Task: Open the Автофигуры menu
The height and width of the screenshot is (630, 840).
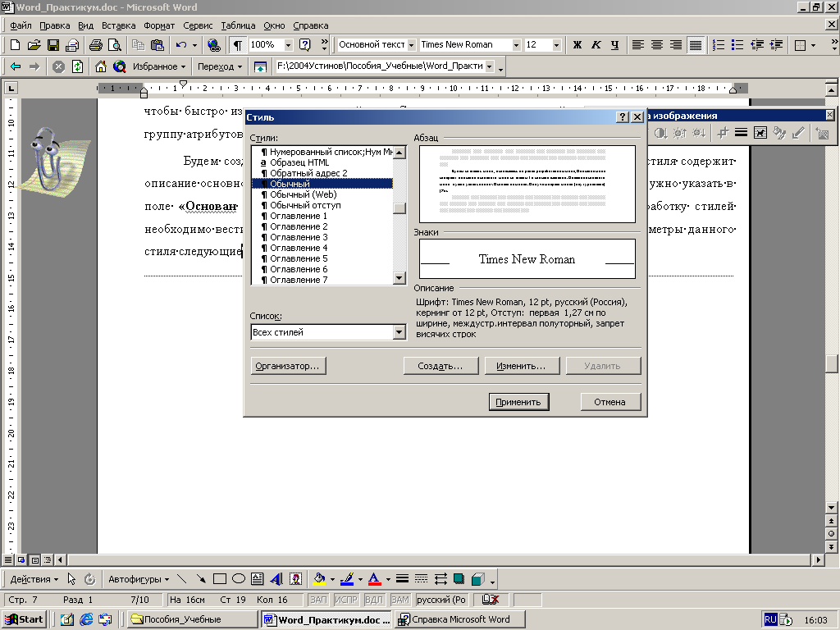Action: (139, 579)
